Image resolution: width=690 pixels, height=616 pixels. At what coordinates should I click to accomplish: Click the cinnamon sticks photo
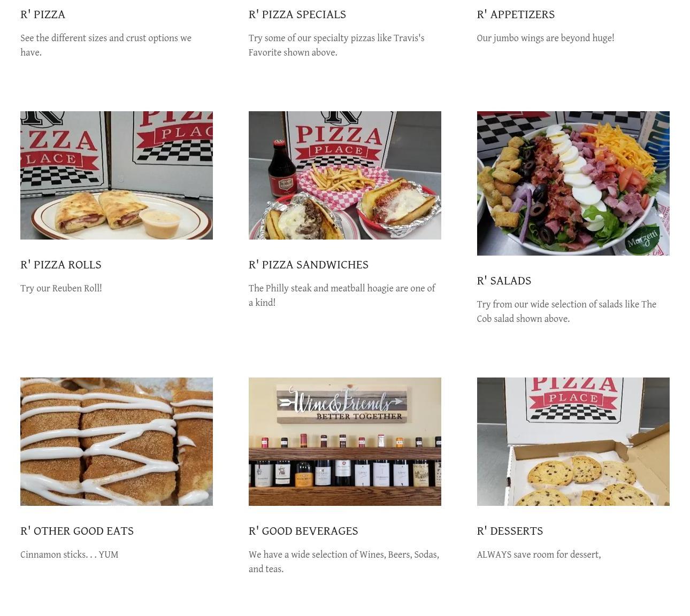pos(117,442)
